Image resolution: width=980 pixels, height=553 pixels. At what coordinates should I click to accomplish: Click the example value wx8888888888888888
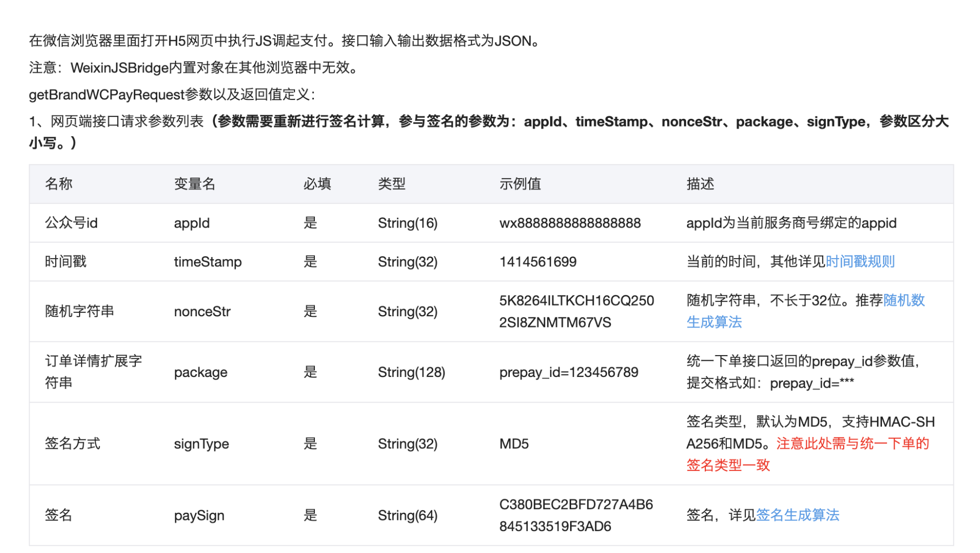click(570, 223)
